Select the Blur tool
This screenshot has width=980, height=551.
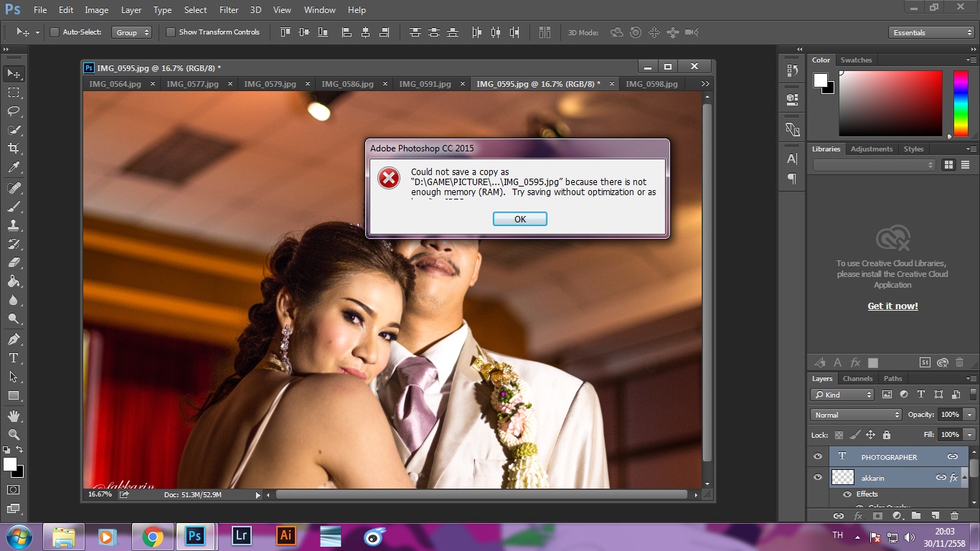click(x=14, y=300)
